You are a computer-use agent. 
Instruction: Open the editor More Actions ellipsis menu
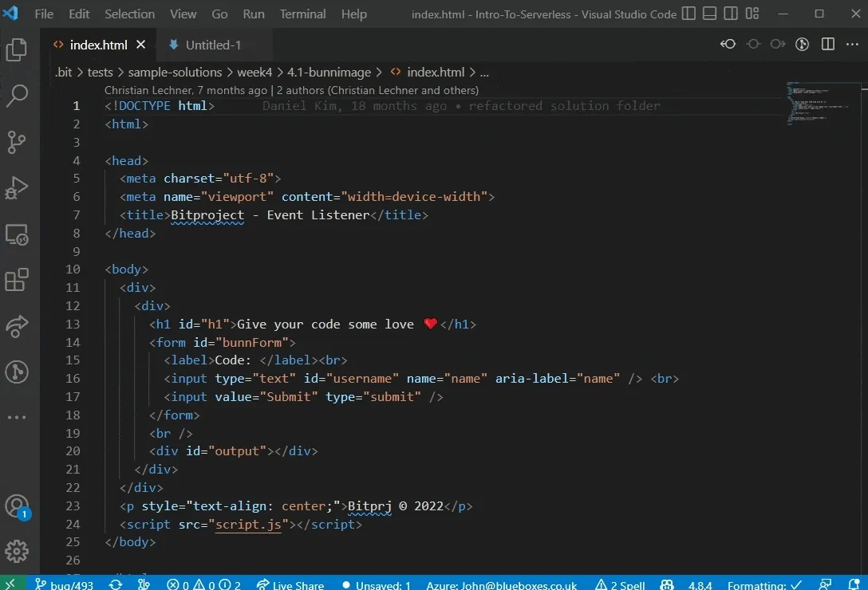(x=853, y=45)
